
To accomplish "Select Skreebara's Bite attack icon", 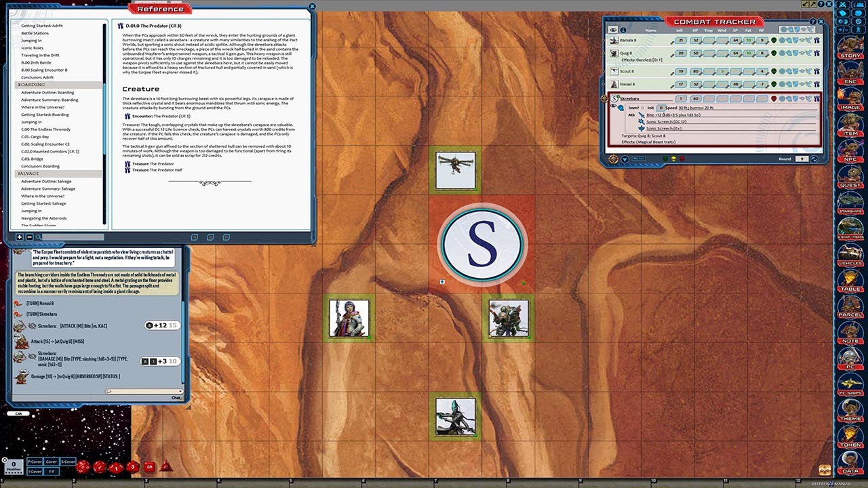I will coord(642,116).
